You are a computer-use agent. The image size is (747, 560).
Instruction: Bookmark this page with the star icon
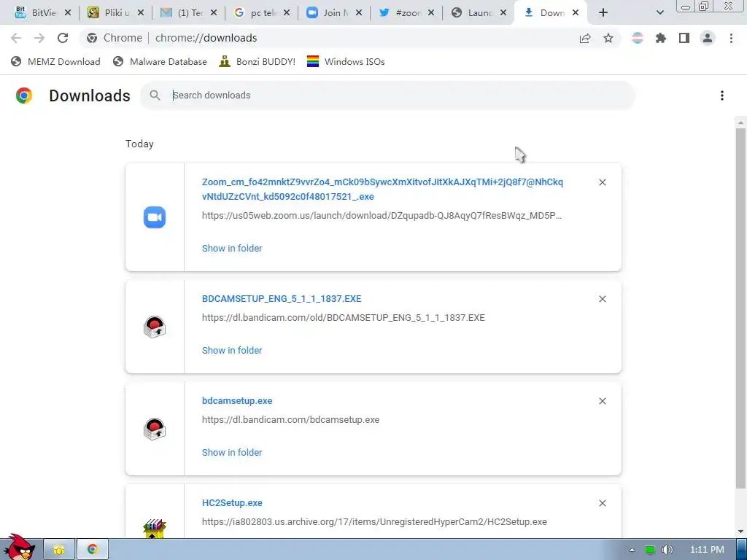coord(608,38)
